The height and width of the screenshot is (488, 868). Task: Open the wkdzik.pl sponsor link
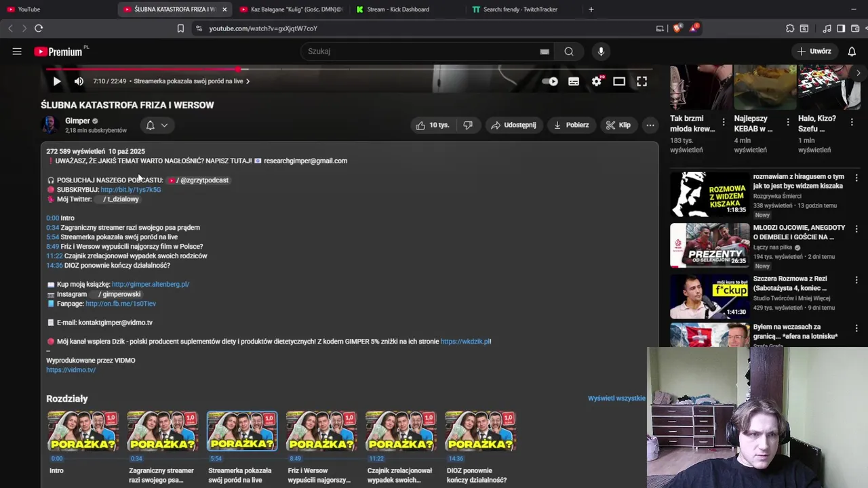[466, 342]
